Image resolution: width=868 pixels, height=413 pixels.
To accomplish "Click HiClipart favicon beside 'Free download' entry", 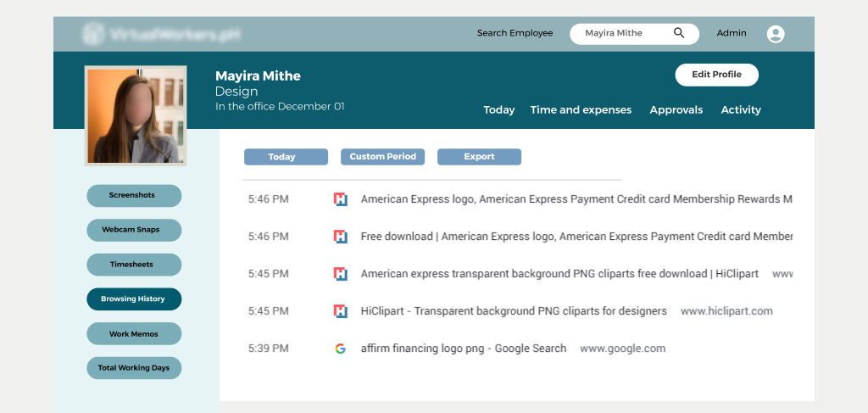I will tap(340, 237).
